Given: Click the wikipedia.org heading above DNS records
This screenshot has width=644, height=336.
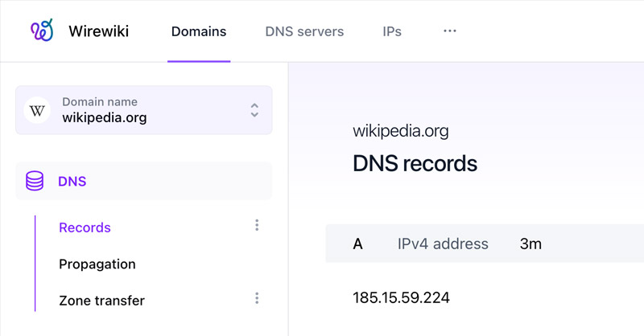Looking at the screenshot, I should tap(400, 131).
